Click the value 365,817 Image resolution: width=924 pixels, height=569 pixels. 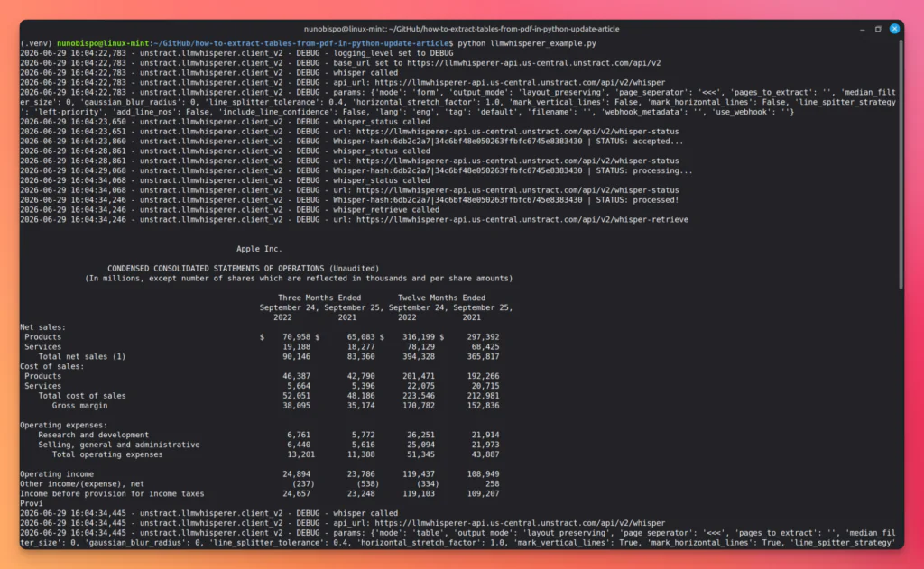(x=484, y=357)
